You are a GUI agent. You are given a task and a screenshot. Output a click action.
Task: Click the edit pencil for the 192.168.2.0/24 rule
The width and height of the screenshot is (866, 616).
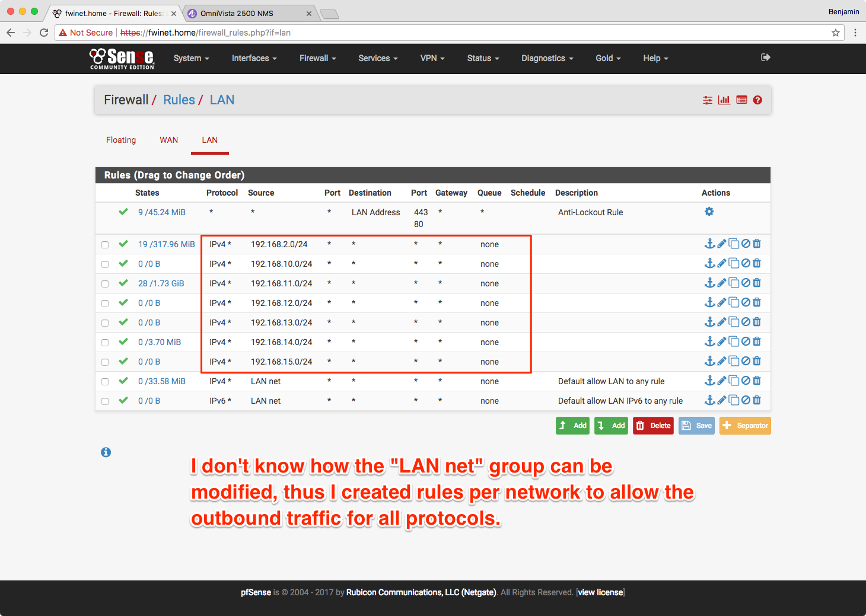722,244
